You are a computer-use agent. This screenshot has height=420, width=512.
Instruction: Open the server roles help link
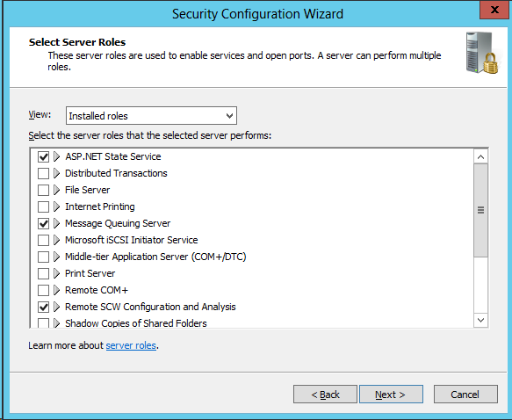click(x=131, y=345)
